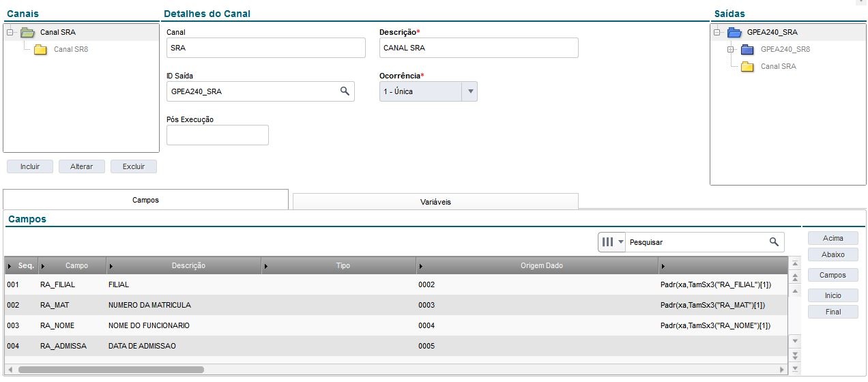Click the Alterar button
The image size is (868, 382).
pyautogui.click(x=82, y=166)
